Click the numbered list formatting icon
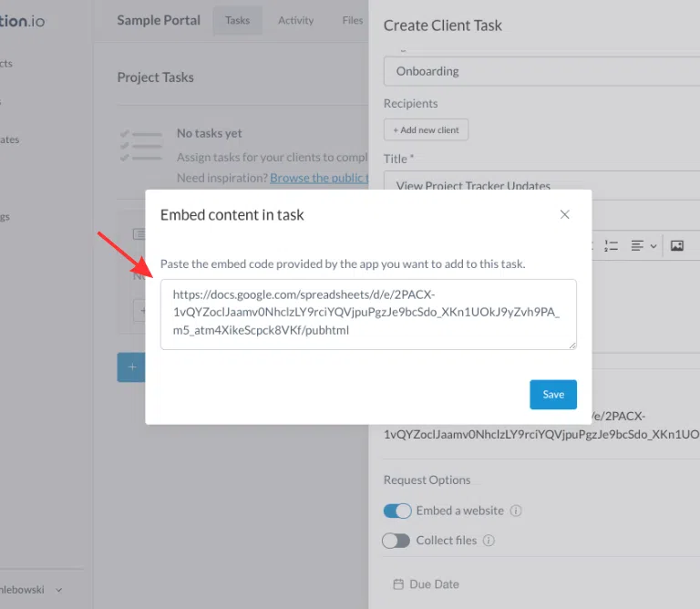 pyautogui.click(x=611, y=246)
